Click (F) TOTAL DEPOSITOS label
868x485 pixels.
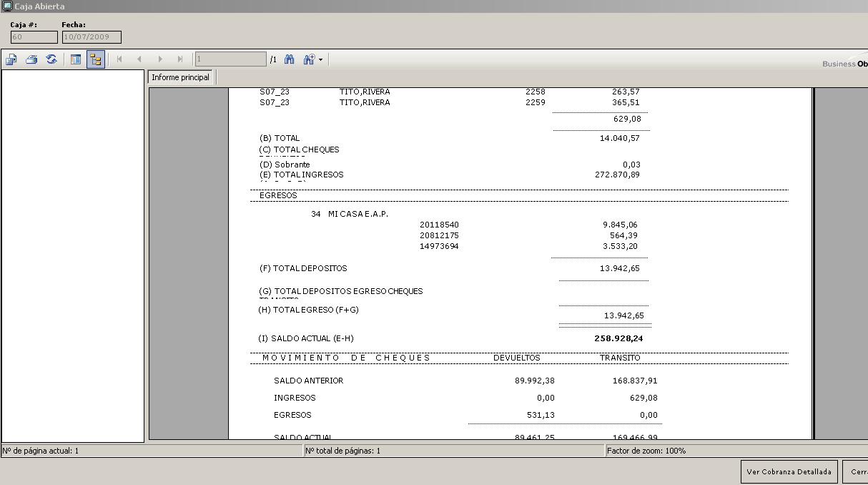[x=303, y=268]
